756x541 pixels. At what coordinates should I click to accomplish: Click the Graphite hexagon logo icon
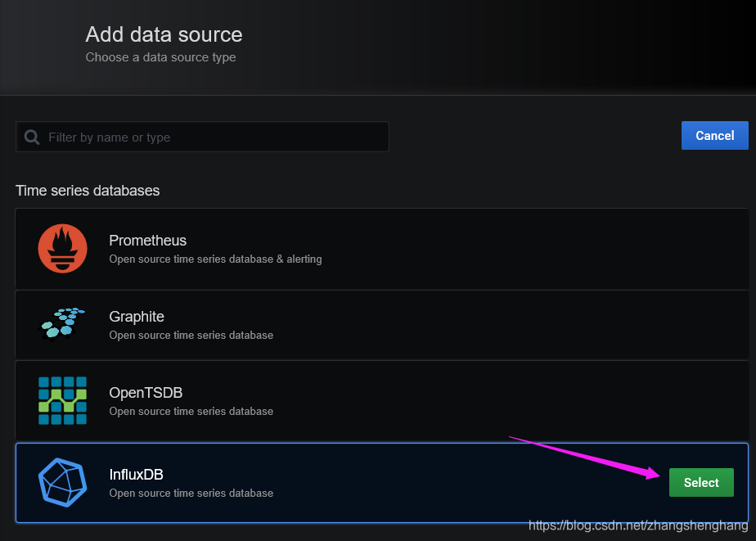[63, 324]
